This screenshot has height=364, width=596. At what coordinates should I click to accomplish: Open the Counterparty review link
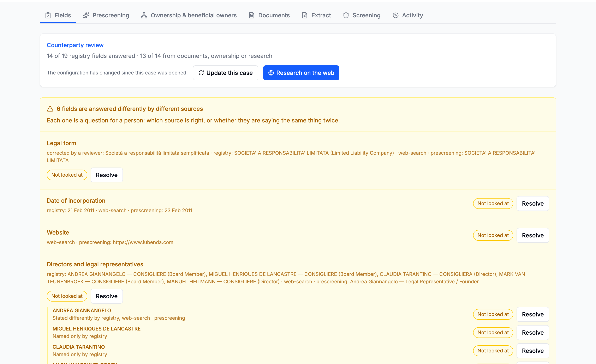point(75,45)
